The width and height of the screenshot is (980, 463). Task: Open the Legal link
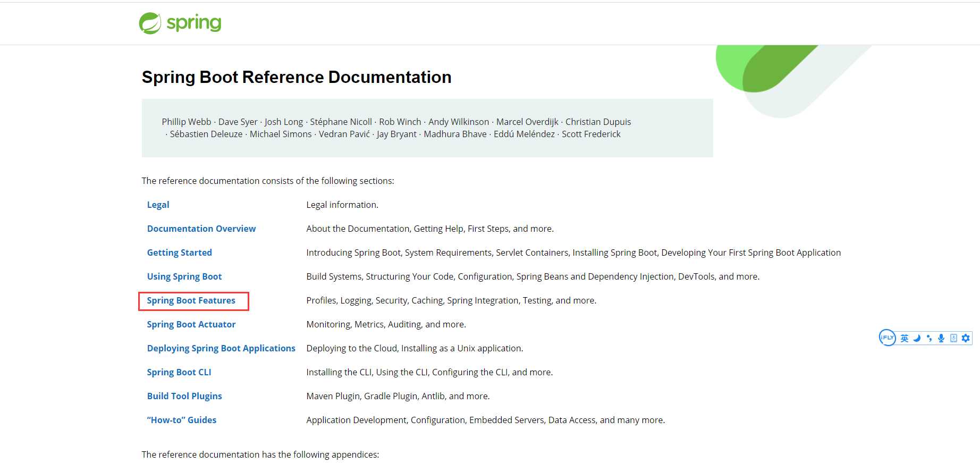[x=158, y=205]
